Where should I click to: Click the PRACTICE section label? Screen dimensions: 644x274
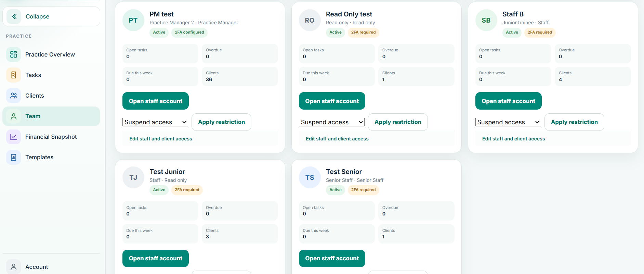point(19,36)
